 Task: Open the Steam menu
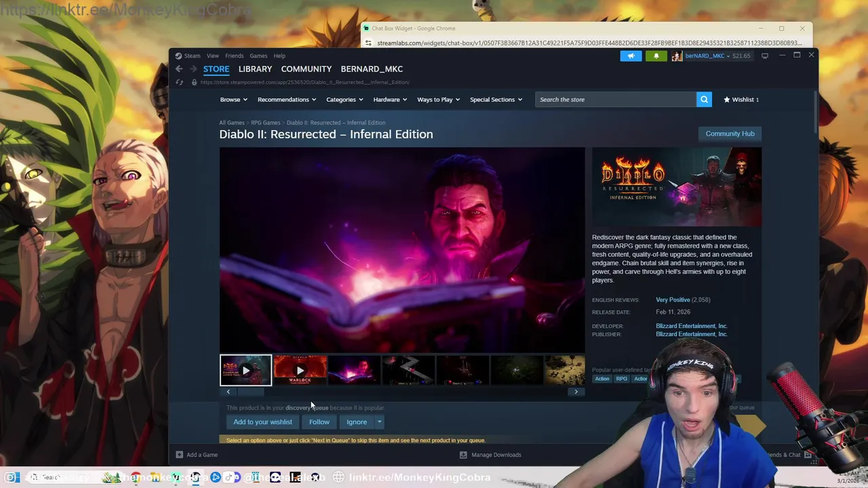193,56
